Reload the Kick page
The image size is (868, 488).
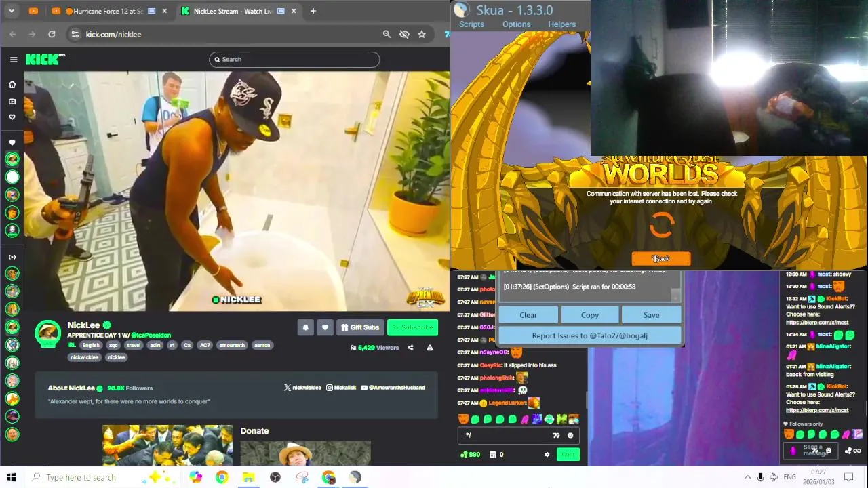[52, 34]
